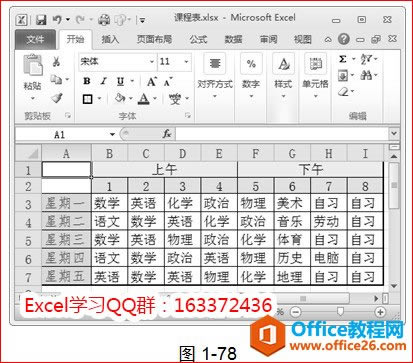413x363 pixels.
Task: Open the Paste options dropdown arrow
Action: [x=32, y=98]
